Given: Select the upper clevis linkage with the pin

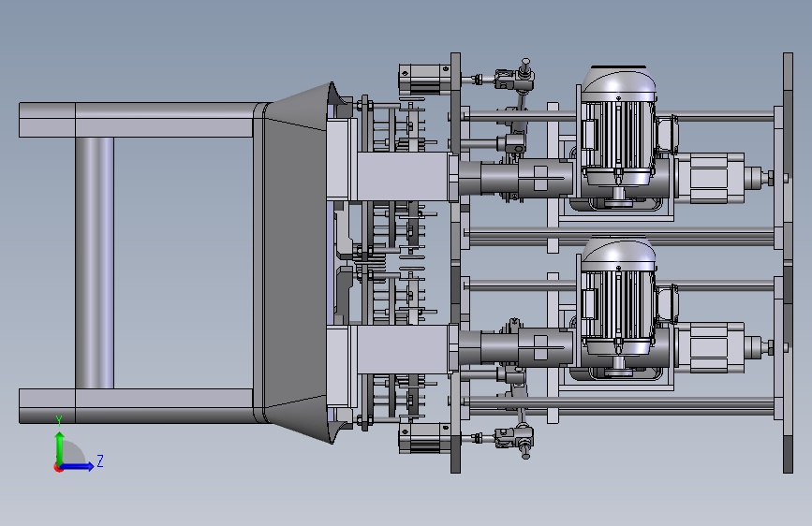Looking at the screenshot, I should click(x=514, y=78).
